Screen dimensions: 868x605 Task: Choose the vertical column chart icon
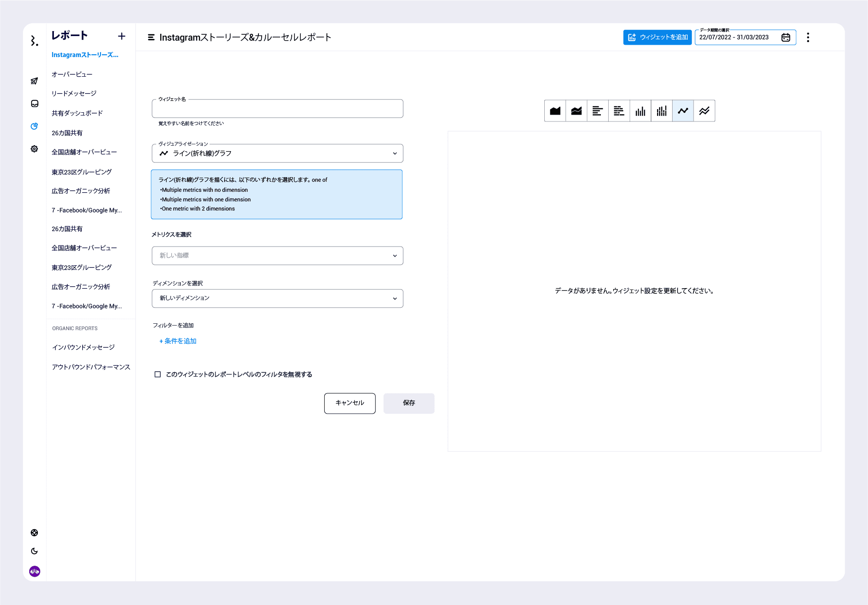(x=640, y=111)
